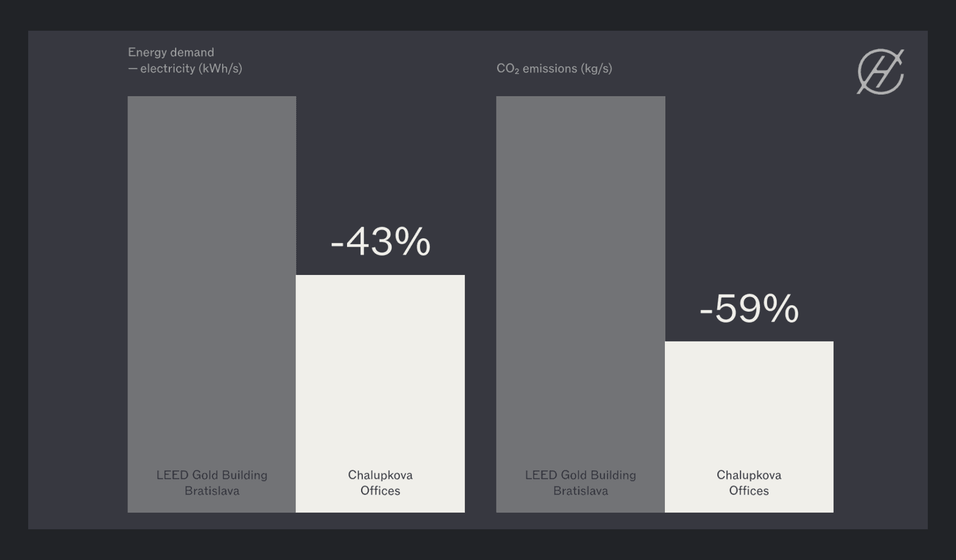Click the "Energy demand" chart title
956x560 pixels.
tap(171, 52)
